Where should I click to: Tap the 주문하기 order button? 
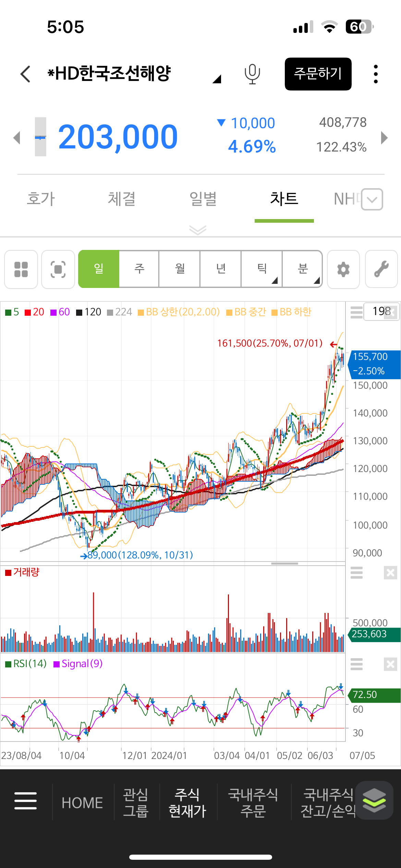tap(318, 74)
